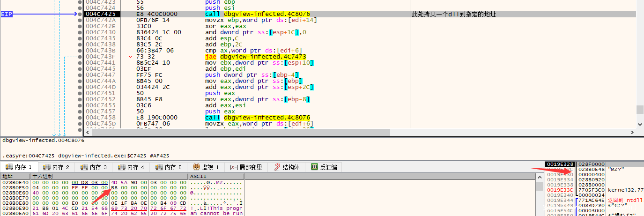Toggle breakpoint dot at address 004C7447
The height and width of the screenshot is (216, 644).
click(x=80, y=75)
